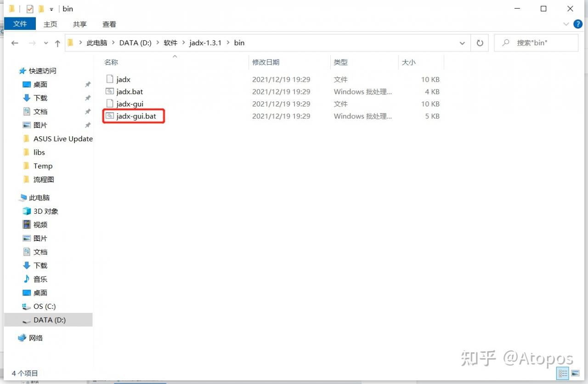This screenshot has height=384, width=588.
Task: Click DATA (D:) in the address path
Action: [136, 43]
